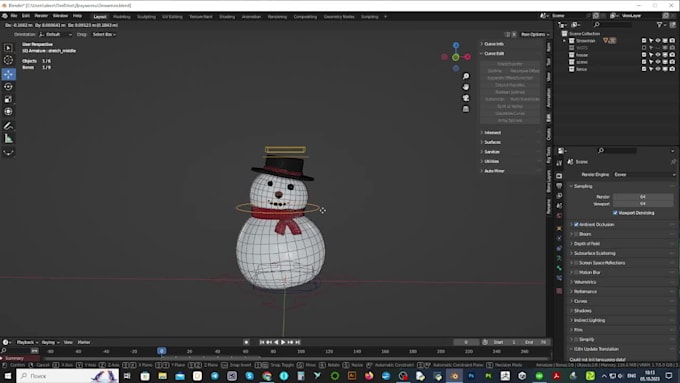Image resolution: width=680 pixels, height=383 pixels.
Task: Activate the Rotate tool
Action: coord(8,87)
